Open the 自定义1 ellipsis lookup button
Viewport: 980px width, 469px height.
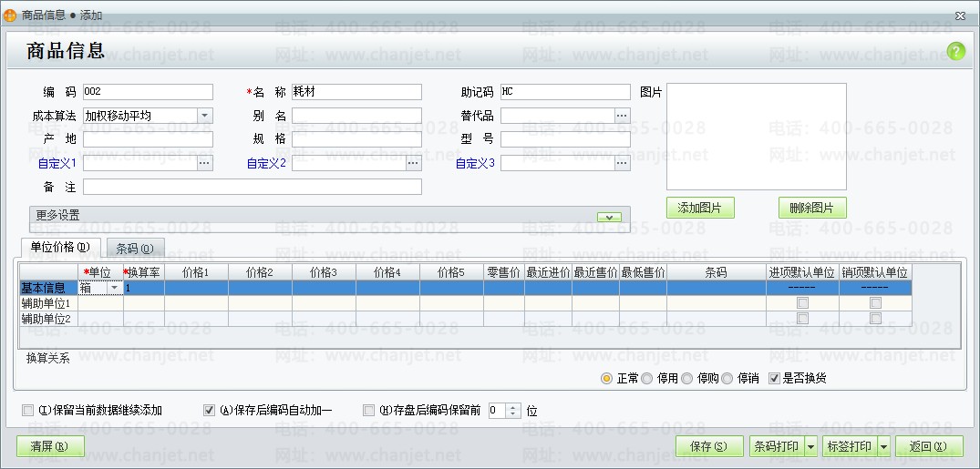(x=205, y=163)
